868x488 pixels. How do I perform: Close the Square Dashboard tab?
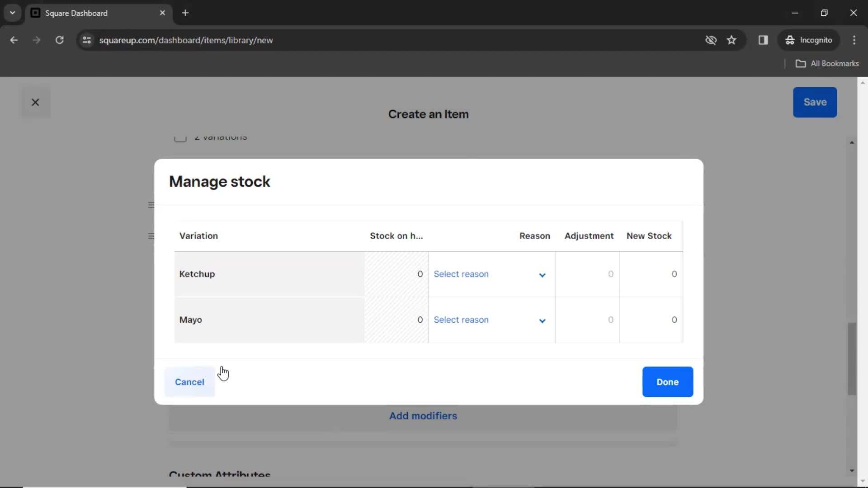(162, 13)
